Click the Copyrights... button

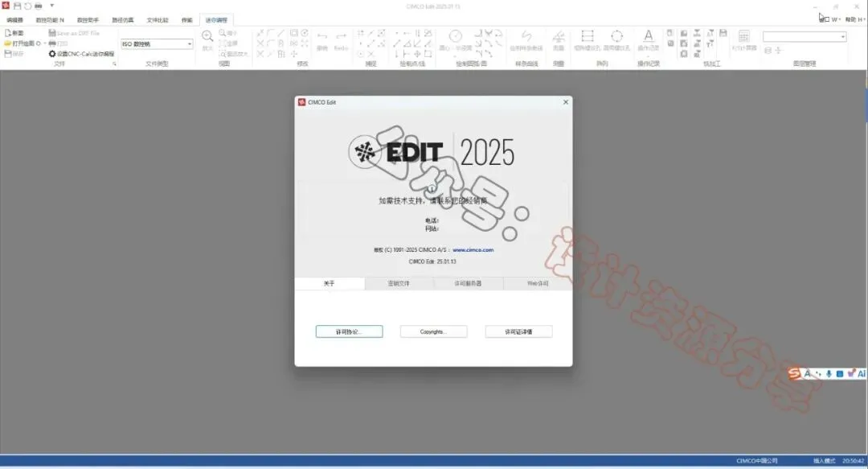(x=433, y=331)
